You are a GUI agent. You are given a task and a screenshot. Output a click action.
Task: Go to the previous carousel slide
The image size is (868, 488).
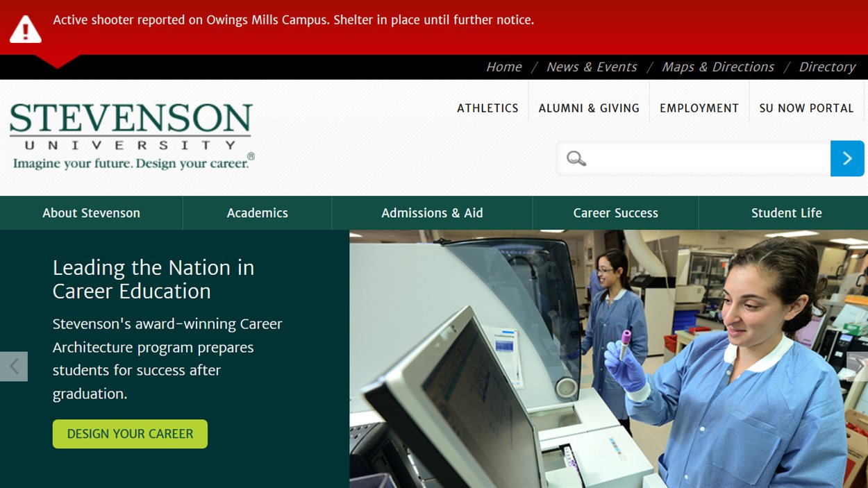pos(14,367)
